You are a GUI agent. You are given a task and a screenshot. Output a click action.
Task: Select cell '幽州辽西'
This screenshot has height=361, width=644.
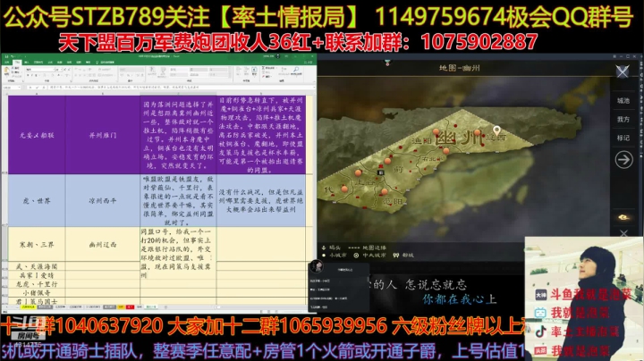(103, 245)
